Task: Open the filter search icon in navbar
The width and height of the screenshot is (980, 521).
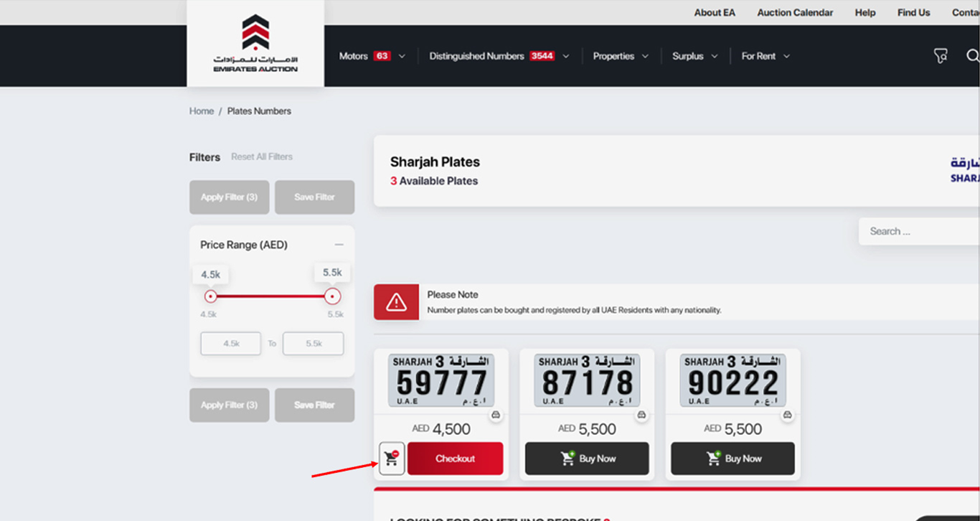Action: click(941, 55)
